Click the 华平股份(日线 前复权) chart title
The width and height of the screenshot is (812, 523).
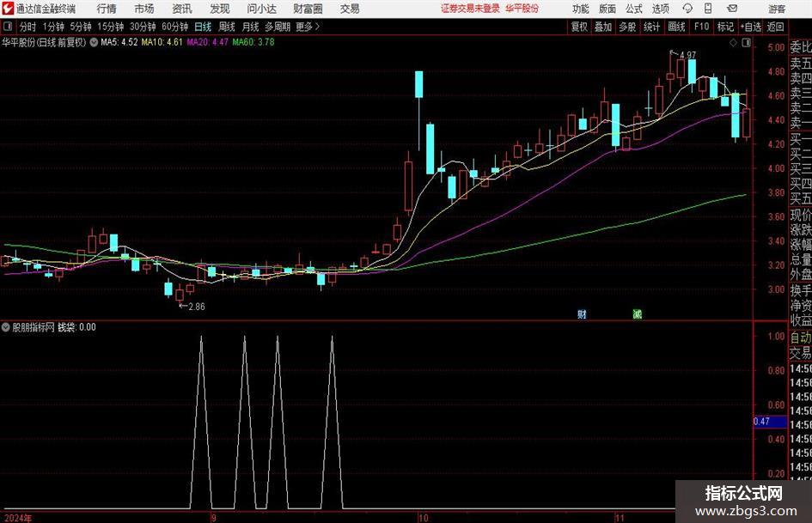point(44,42)
